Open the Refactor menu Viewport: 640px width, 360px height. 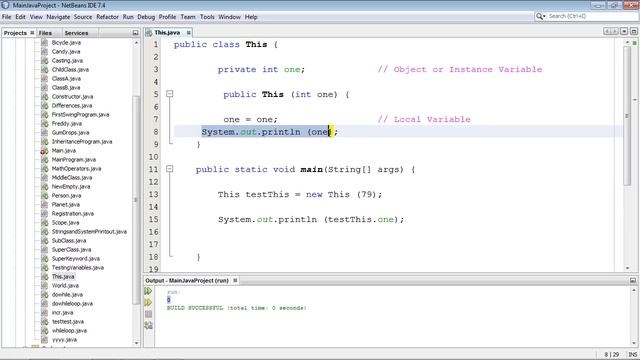[107, 17]
